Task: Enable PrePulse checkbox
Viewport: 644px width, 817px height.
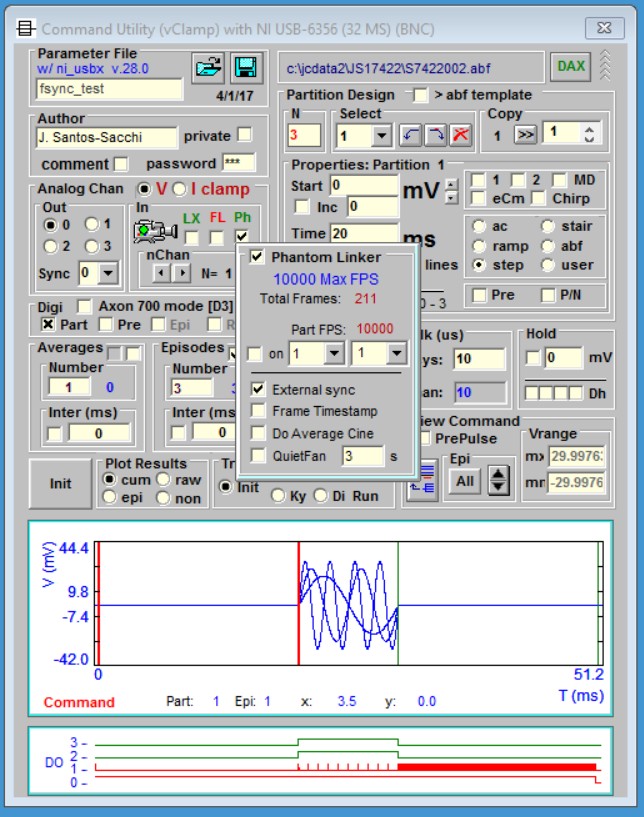Action: [x=426, y=438]
